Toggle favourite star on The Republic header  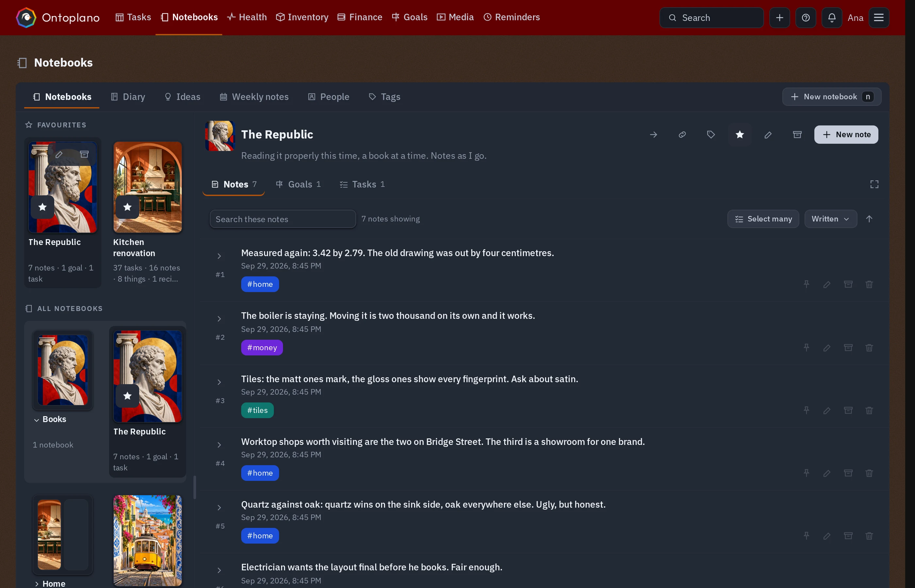tap(739, 134)
